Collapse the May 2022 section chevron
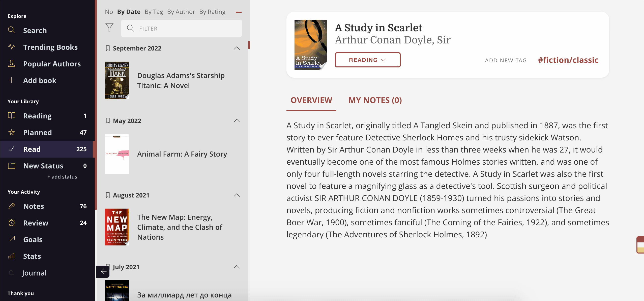The height and width of the screenshot is (301, 644). click(x=237, y=121)
